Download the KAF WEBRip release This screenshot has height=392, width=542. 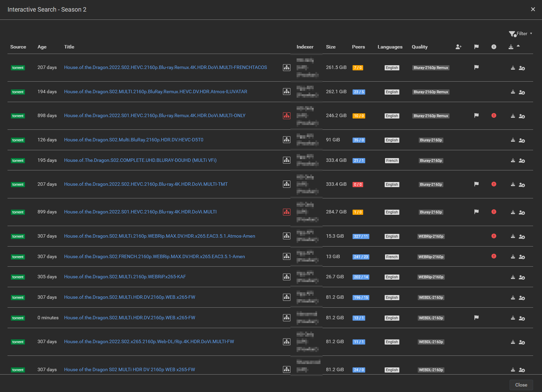pyautogui.click(x=513, y=277)
